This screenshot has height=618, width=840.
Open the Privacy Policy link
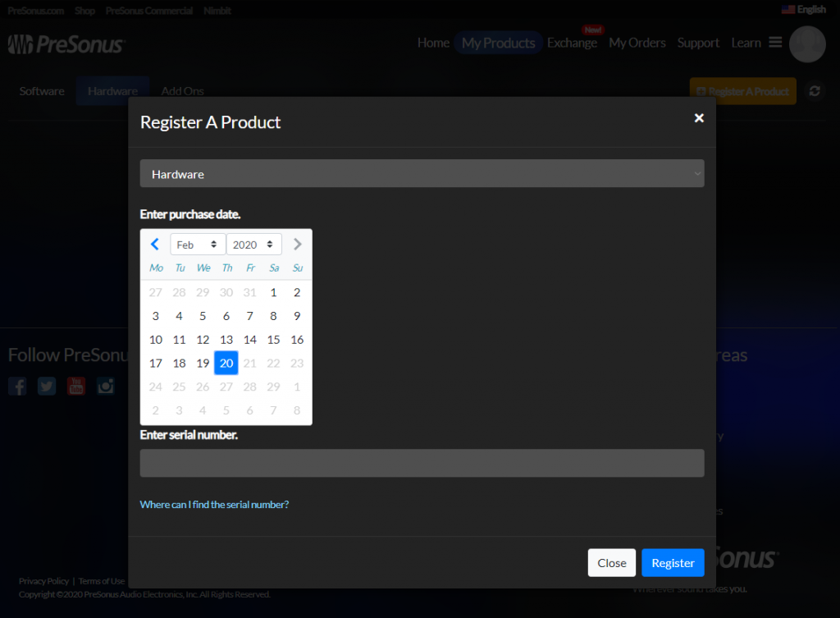coord(44,581)
